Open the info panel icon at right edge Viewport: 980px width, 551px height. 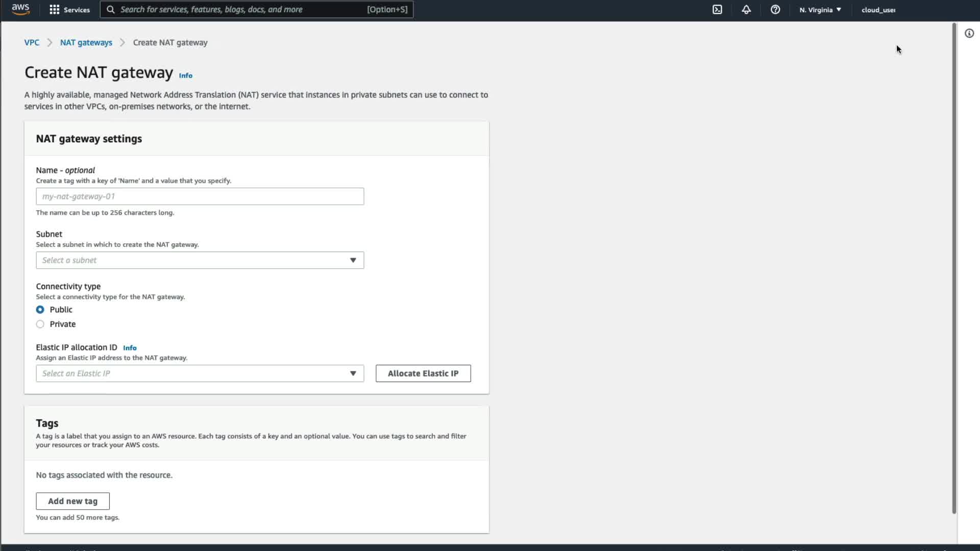pos(969,34)
